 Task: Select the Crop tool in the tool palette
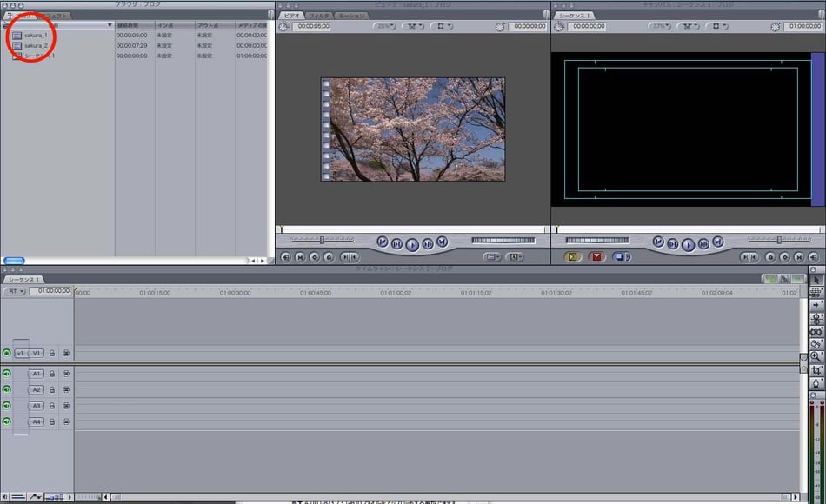816,370
